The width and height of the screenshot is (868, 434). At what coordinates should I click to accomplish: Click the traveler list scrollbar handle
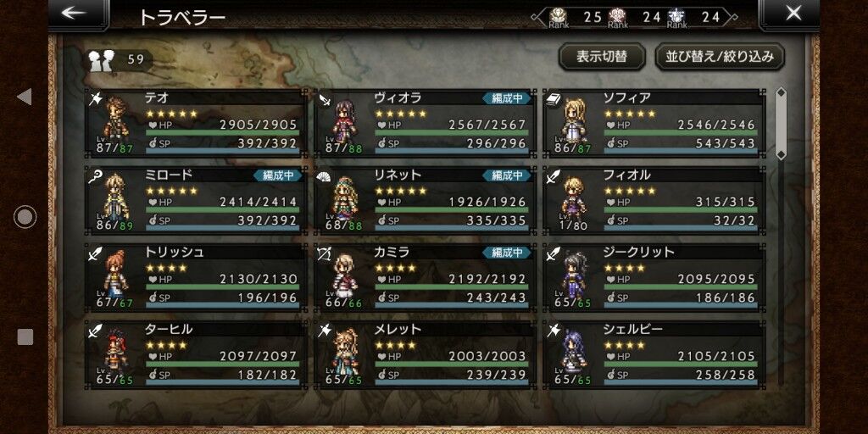pos(781,124)
